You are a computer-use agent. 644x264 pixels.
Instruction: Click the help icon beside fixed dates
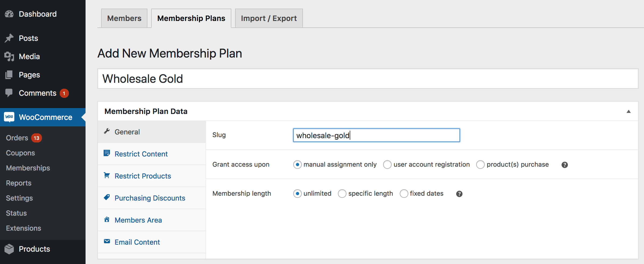coord(459,194)
